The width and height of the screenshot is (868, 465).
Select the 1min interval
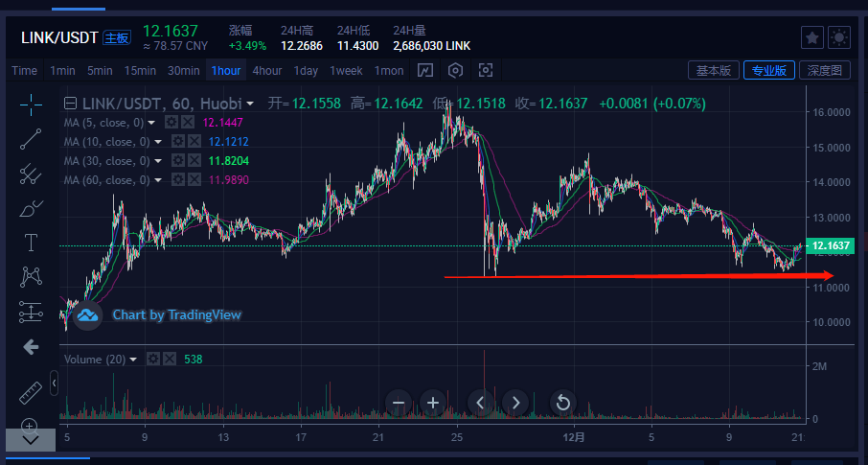pos(62,71)
